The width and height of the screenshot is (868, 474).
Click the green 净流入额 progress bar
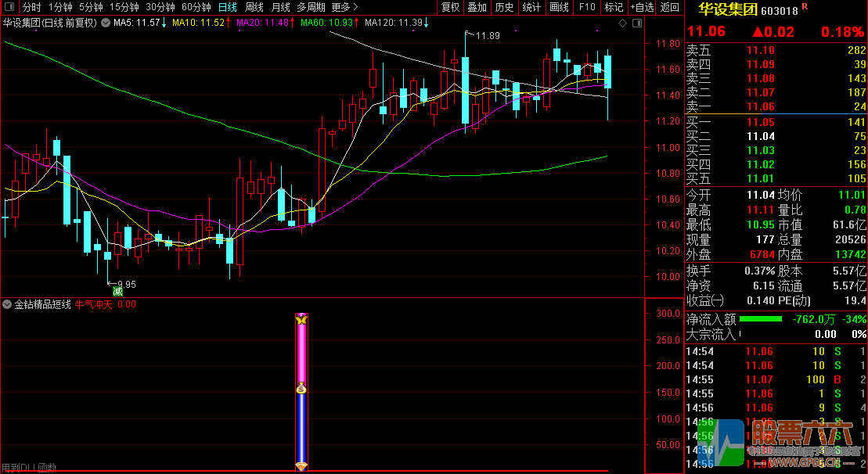pyautogui.click(x=761, y=319)
